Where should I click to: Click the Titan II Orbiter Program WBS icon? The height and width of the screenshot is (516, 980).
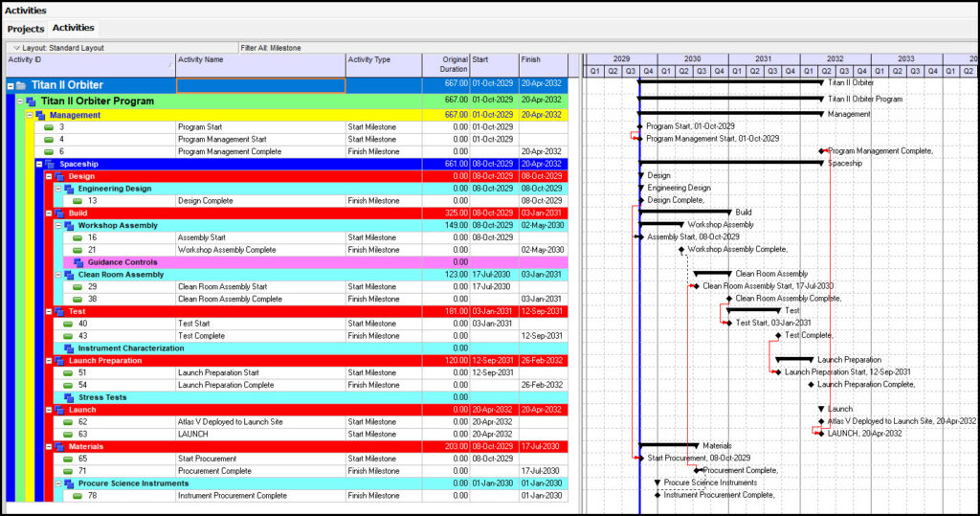coord(31,101)
